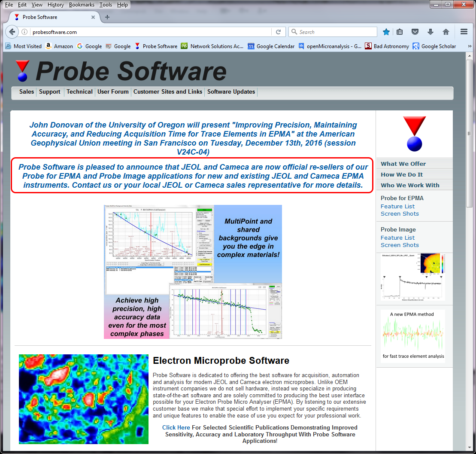
Task: Open the Feature List link under Probe for EPMA
Action: [x=397, y=206]
